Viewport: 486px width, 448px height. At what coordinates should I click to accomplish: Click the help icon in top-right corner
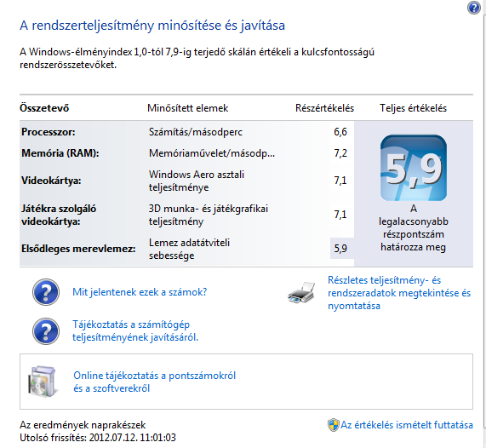point(473,8)
